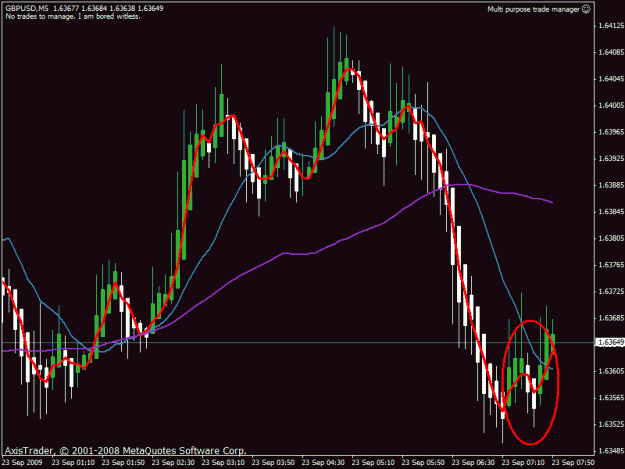Click price scale label 1.63805
The image size is (625, 469).
[611, 238]
